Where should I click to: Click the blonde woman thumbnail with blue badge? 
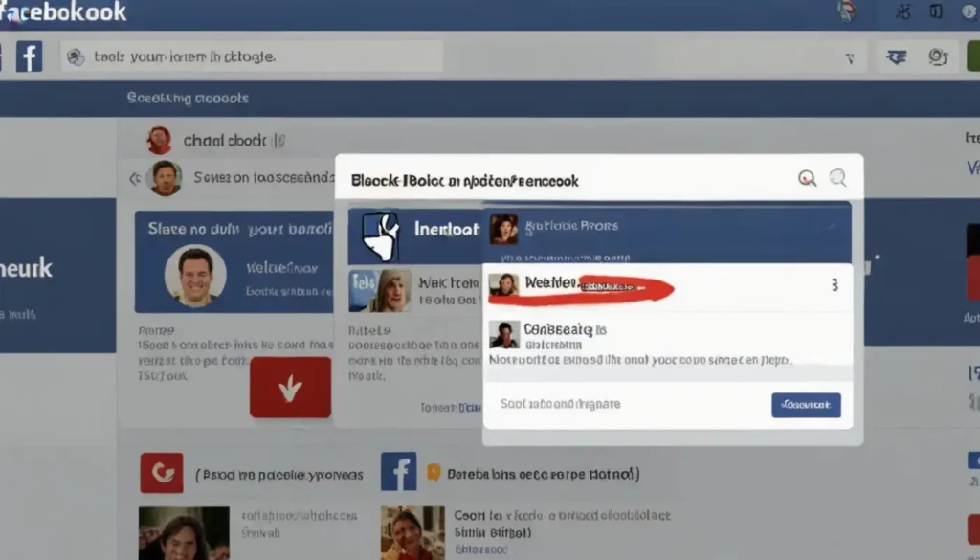point(380,291)
